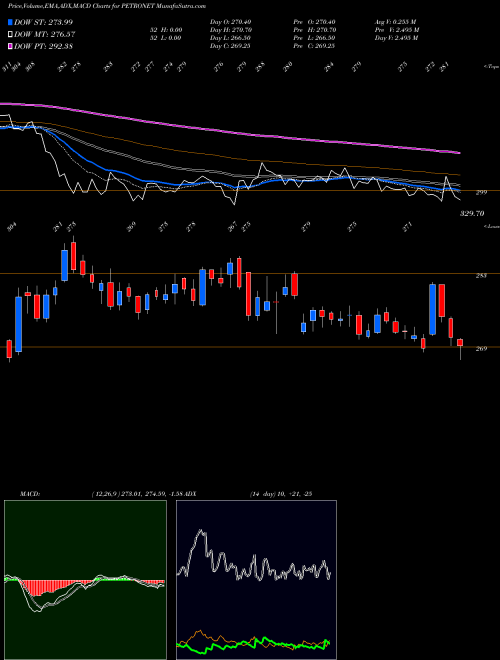Click the '52 L: 0.00' value

point(168,38)
